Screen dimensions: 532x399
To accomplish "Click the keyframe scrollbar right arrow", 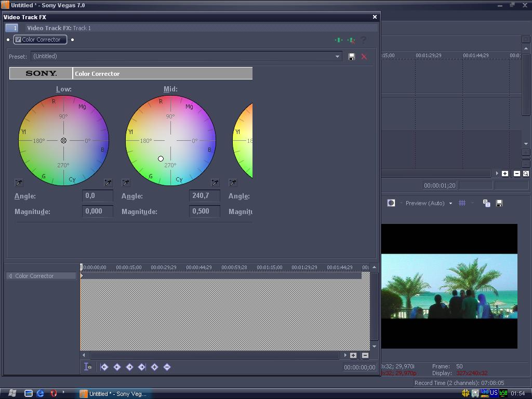I will click(x=345, y=355).
